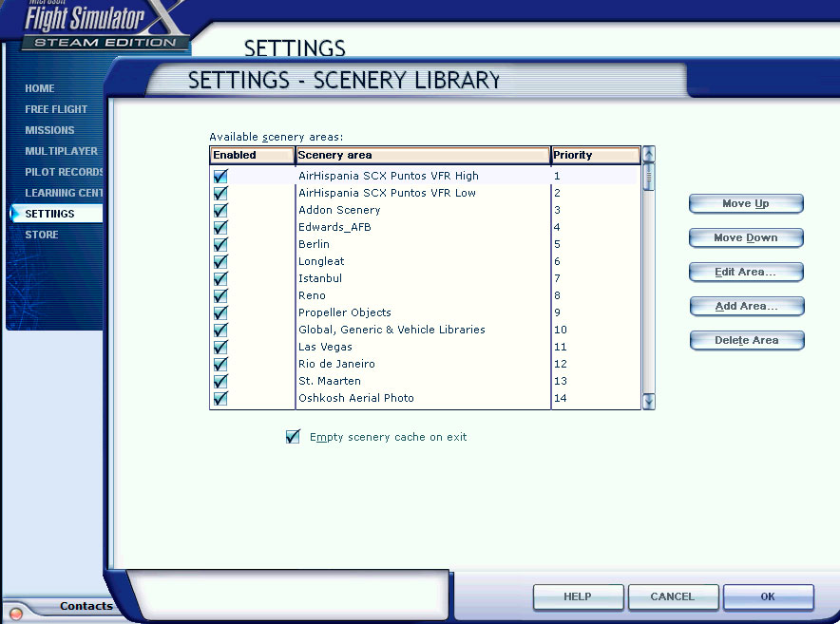
Task: Confirm settings with the OK button
Action: 768,596
